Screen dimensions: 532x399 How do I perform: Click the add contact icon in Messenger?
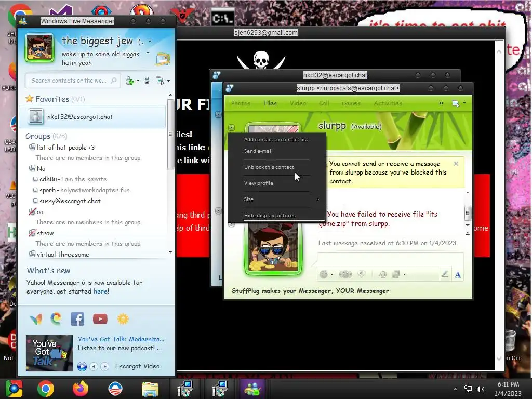click(129, 81)
